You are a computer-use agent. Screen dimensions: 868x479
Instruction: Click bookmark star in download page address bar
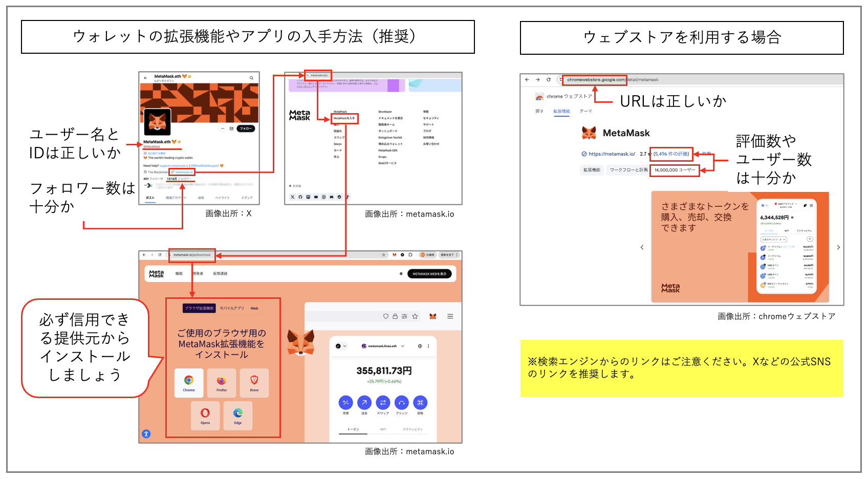click(383, 255)
